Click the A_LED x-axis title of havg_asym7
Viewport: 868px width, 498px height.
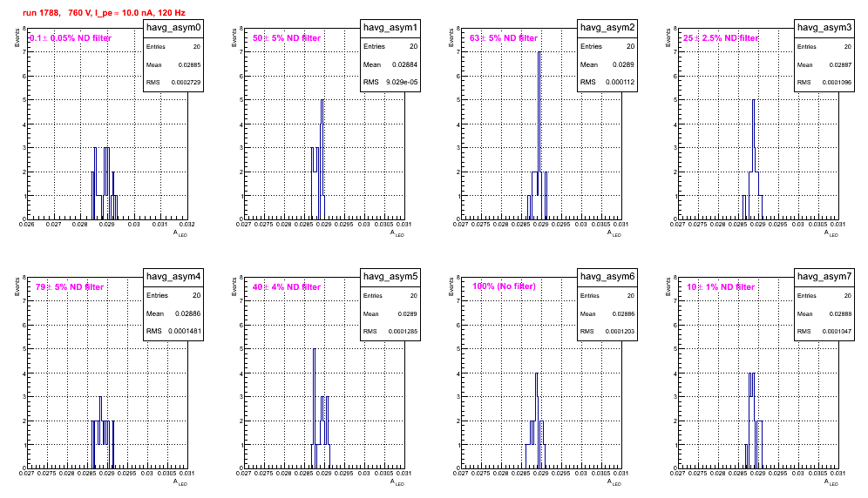coord(831,482)
